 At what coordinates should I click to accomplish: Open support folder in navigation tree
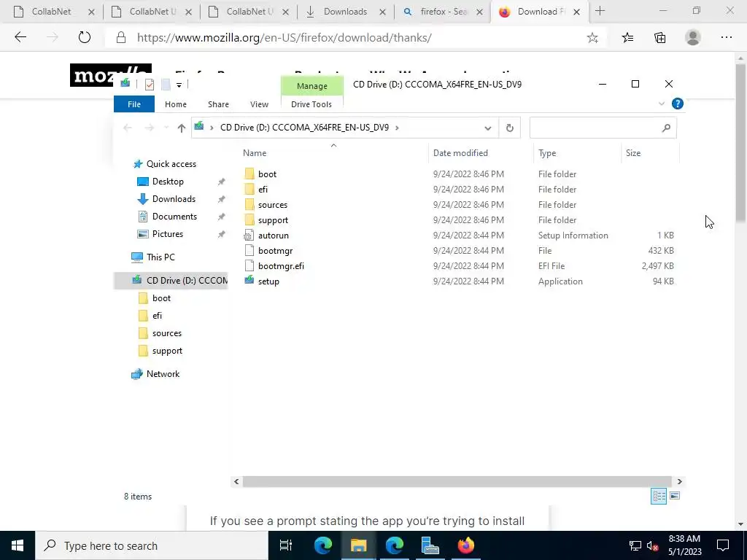(x=167, y=351)
